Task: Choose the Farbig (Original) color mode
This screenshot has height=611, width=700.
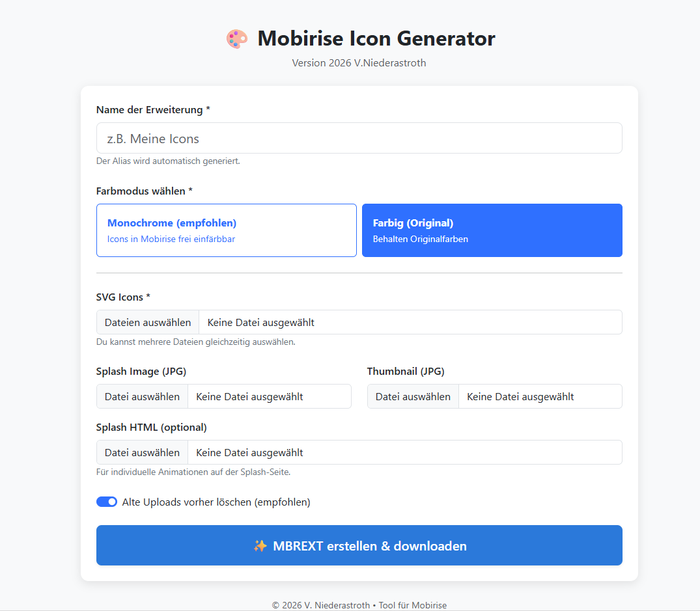Action: 492,230
